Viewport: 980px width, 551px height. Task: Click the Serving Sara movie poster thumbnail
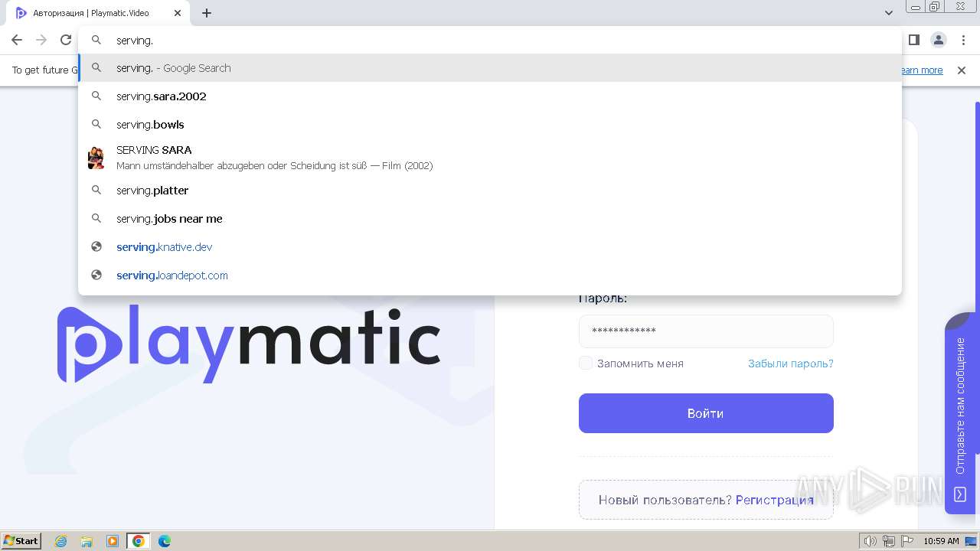coord(96,158)
